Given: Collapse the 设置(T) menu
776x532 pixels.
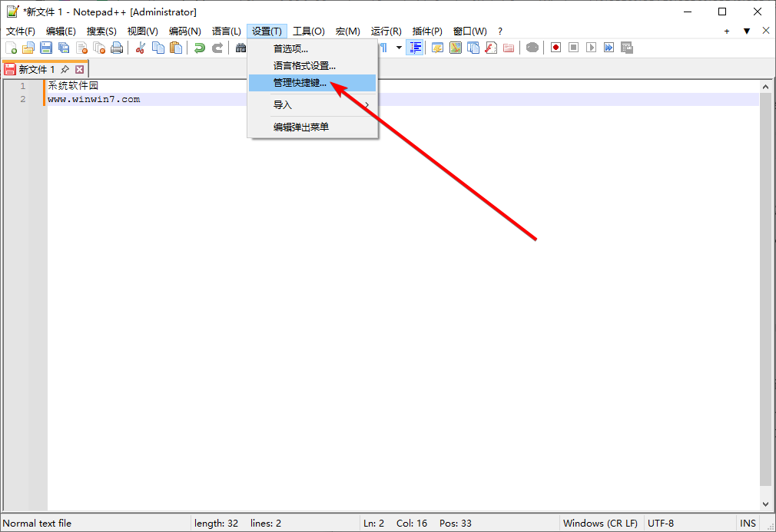Looking at the screenshot, I should [267, 31].
